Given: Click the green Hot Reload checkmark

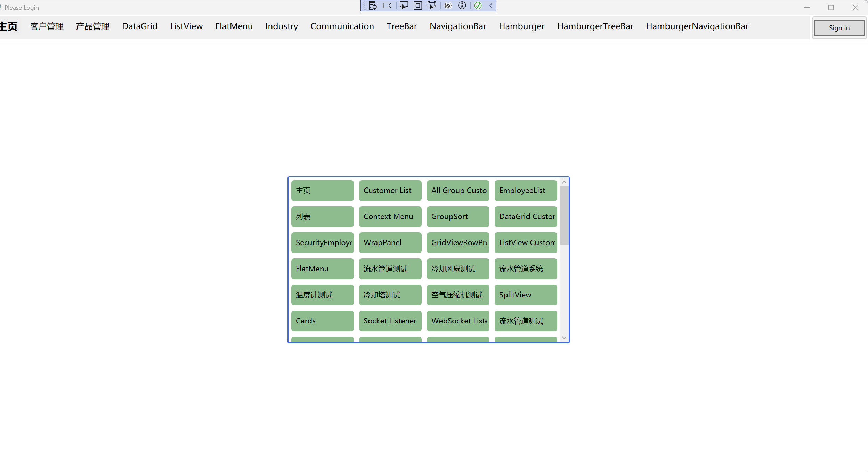Looking at the screenshot, I should tap(478, 6).
